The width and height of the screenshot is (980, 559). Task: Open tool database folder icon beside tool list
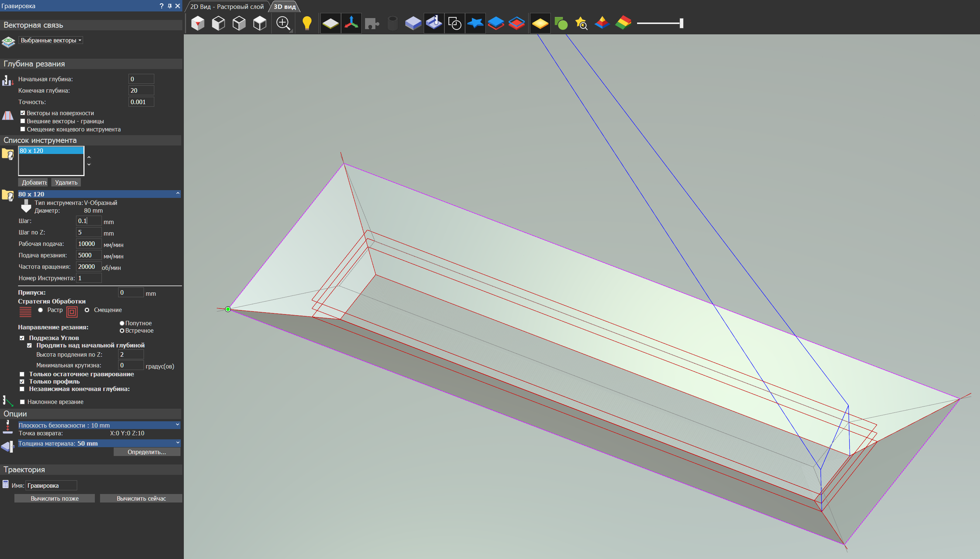8,154
